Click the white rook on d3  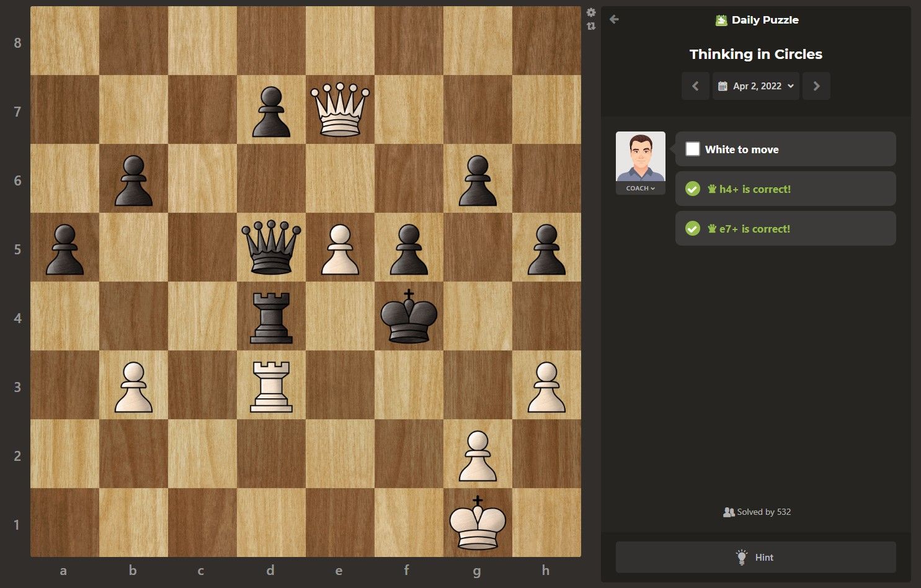coord(270,386)
